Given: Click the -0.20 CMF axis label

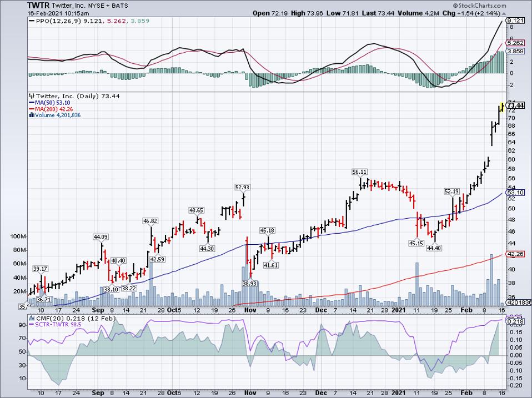Looking at the screenshot, I should (x=515, y=385).
